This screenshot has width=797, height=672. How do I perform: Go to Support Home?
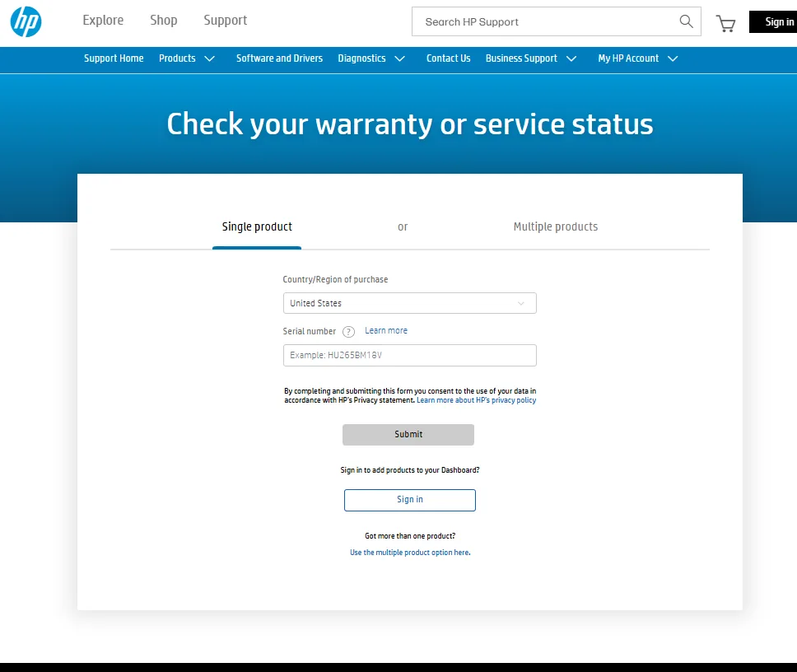pyautogui.click(x=114, y=58)
